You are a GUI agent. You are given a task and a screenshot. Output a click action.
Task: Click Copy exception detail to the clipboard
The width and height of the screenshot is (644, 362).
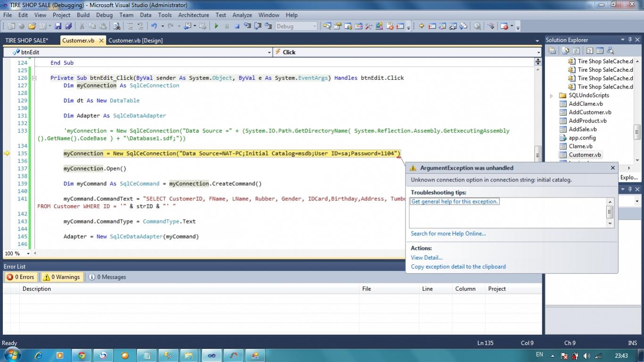point(458,266)
